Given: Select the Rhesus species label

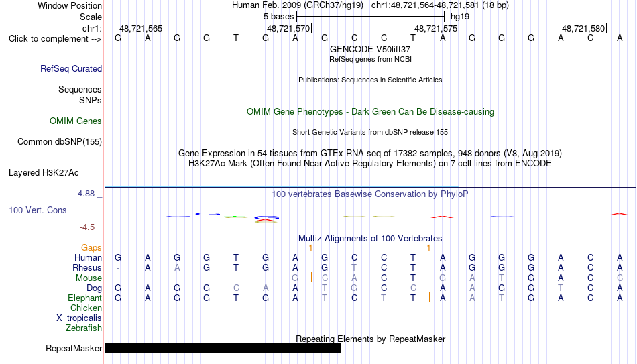Looking at the screenshot, I should point(87,268).
